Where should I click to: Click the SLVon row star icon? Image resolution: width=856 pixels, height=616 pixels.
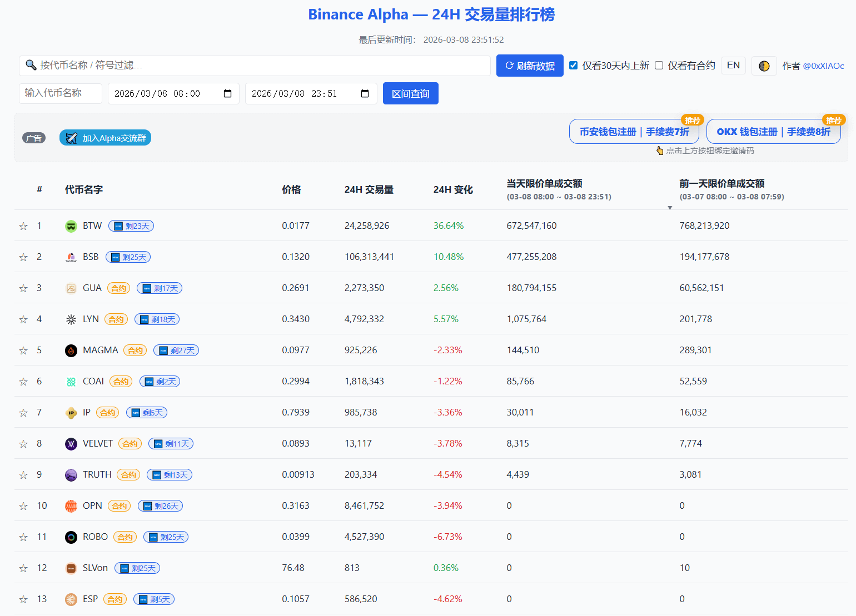pyautogui.click(x=23, y=568)
